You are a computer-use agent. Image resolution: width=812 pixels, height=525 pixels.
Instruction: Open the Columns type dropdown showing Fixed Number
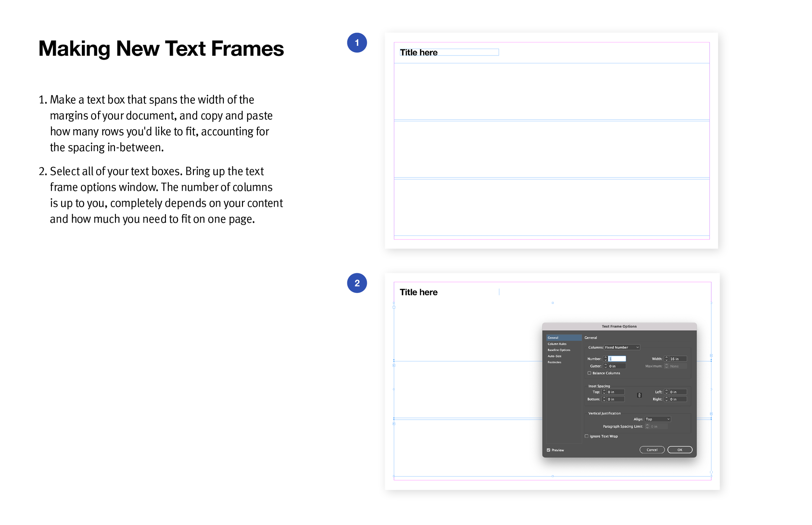[x=622, y=348]
